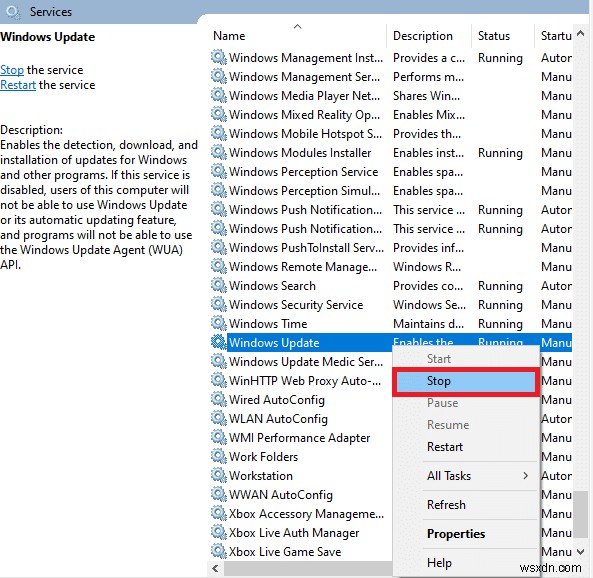The height and width of the screenshot is (578, 593).
Task: Select the Work Folders service name
Action: [264, 457]
